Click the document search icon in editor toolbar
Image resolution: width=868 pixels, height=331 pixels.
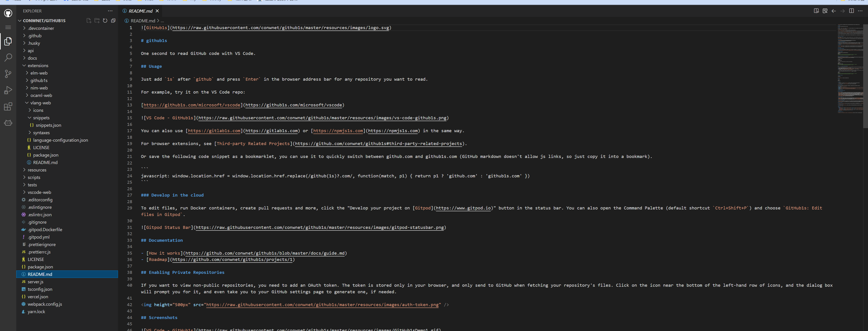[x=825, y=11]
